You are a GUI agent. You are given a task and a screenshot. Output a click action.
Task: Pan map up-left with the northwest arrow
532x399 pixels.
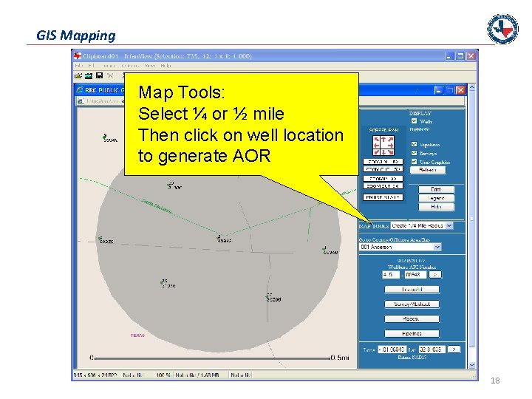pos(376,139)
